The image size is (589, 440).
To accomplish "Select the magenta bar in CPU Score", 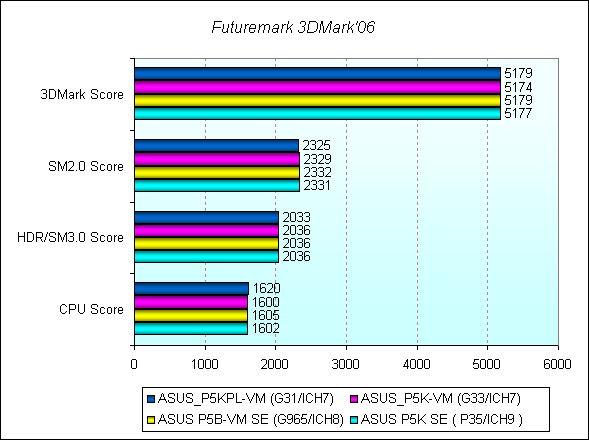I will [x=191, y=302].
